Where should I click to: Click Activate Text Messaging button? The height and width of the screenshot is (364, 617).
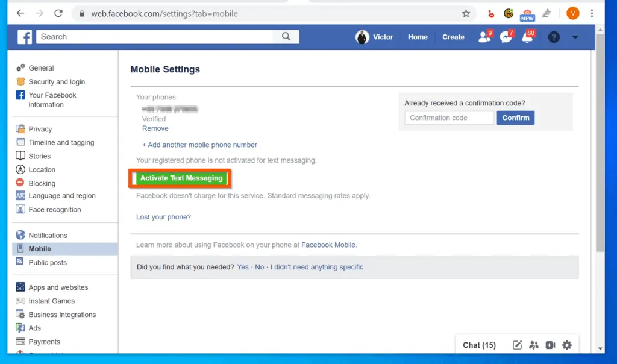[181, 178]
